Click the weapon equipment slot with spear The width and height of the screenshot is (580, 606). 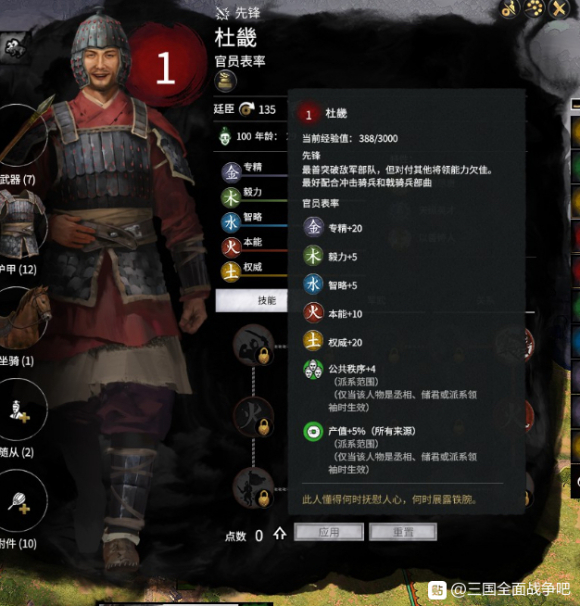click(23, 135)
